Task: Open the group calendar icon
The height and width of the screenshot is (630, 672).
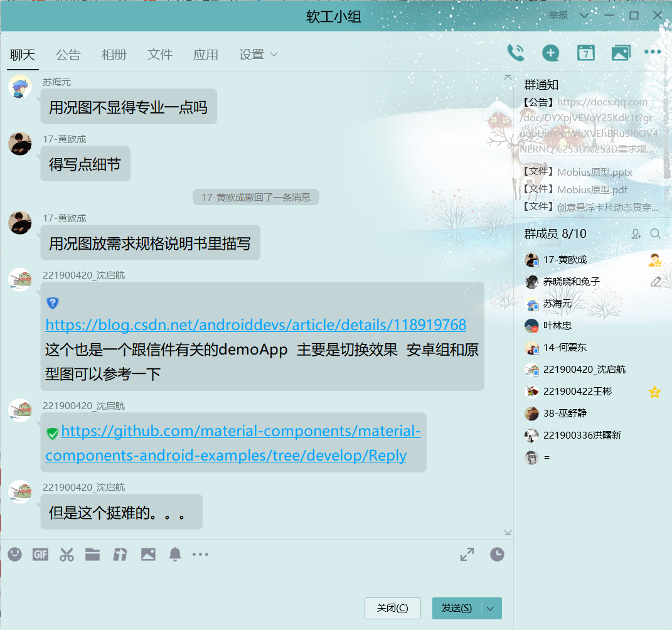Action: pos(586,53)
